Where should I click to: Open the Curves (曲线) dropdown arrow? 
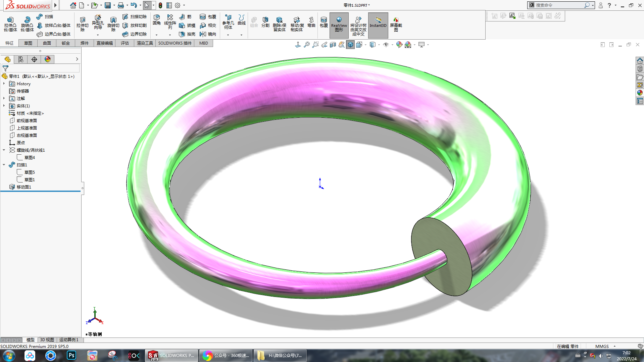coord(241,35)
